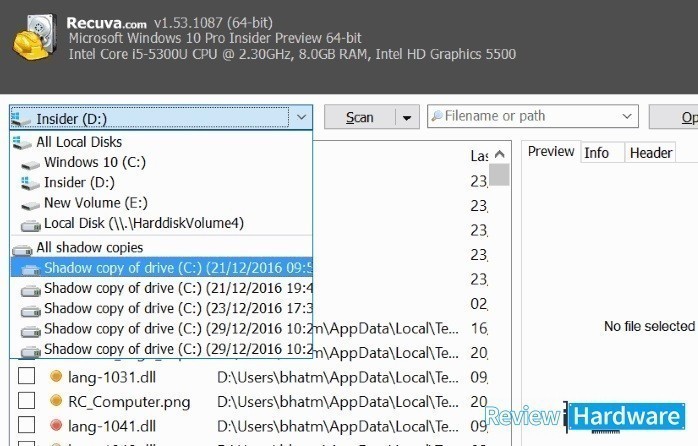Select the lang-1041.dll filename
The height and width of the screenshot is (446, 698).
[112, 426]
